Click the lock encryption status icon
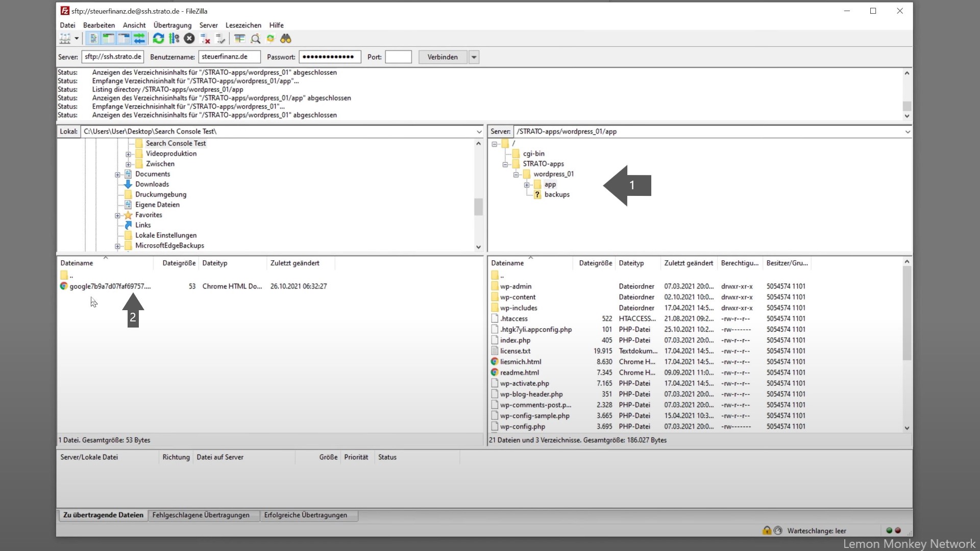The width and height of the screenshot is (980, 551). 767,531
